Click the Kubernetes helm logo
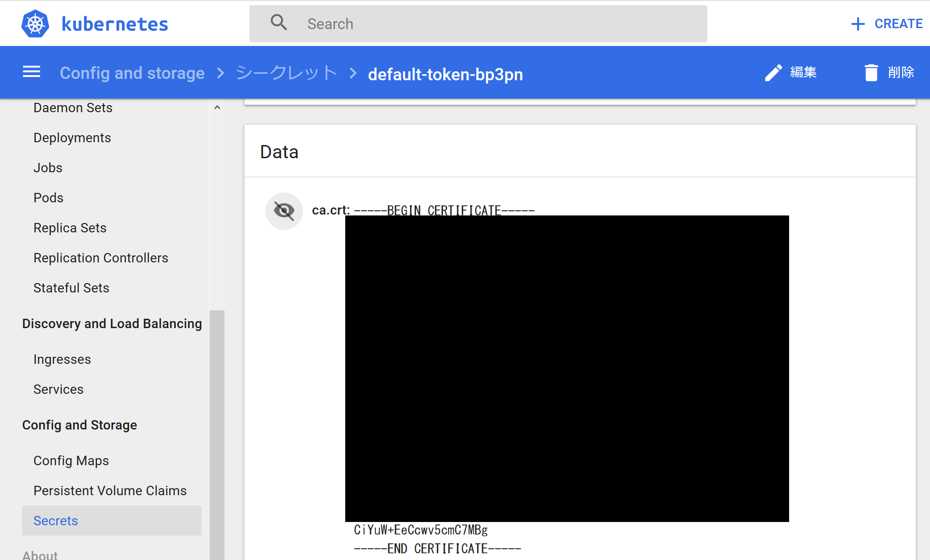Screen dimensions: 930x560 (x=35, y=23)
